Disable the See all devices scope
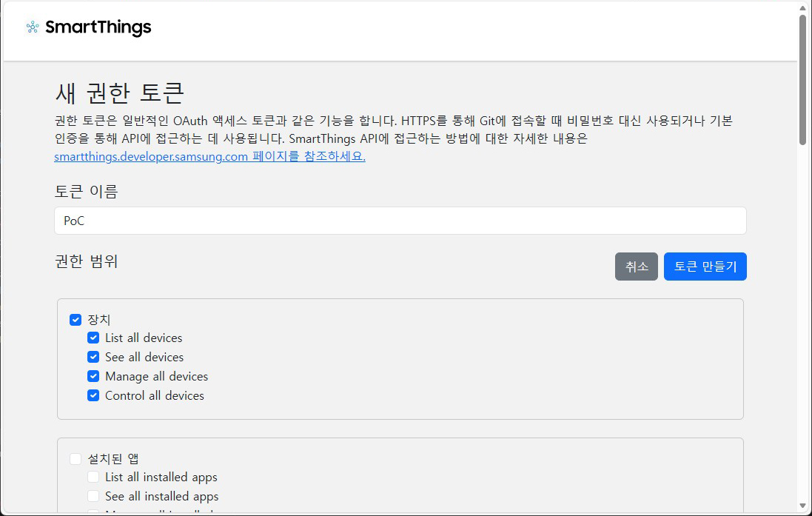Viewport: 812px width, 516px height. click(x=93, y=357)
